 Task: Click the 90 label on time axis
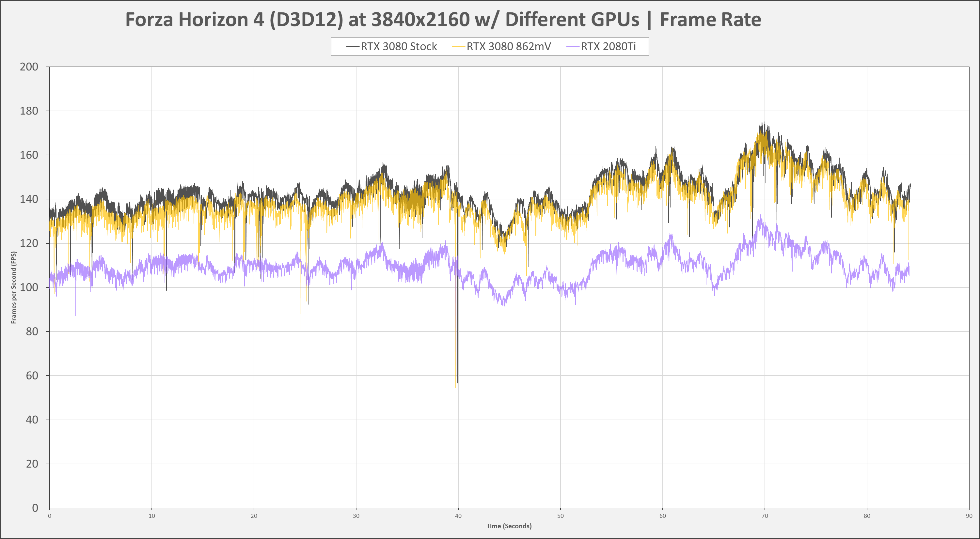tap(969, 516)
